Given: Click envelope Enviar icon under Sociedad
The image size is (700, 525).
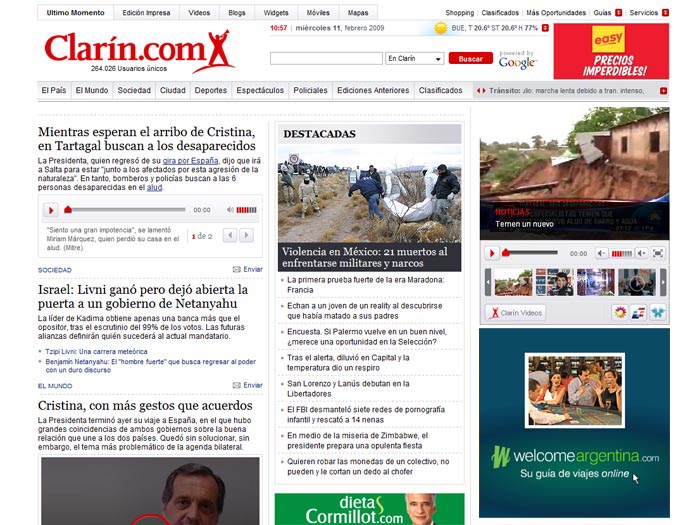Looking at the screenshot, I should [x=237, y=270].
